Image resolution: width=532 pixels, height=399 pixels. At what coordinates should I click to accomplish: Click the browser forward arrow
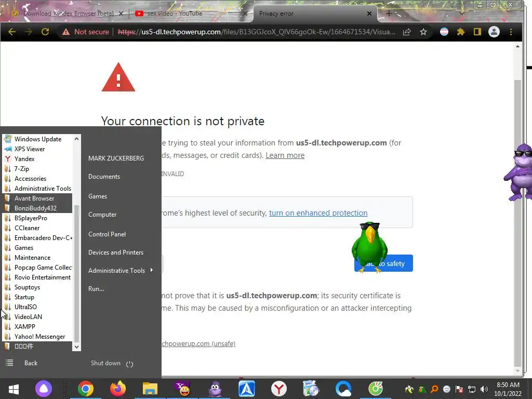click(x=29, y=32)
